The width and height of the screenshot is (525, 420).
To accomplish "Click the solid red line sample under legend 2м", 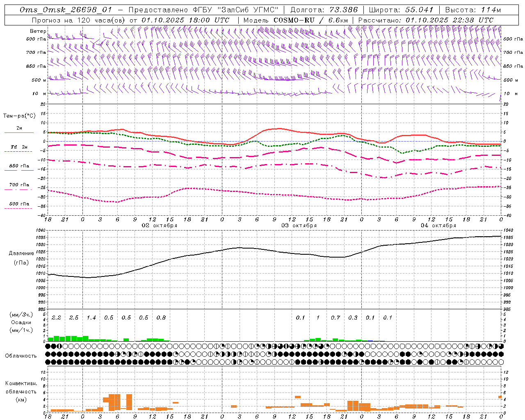I will (x=19, y=132).
